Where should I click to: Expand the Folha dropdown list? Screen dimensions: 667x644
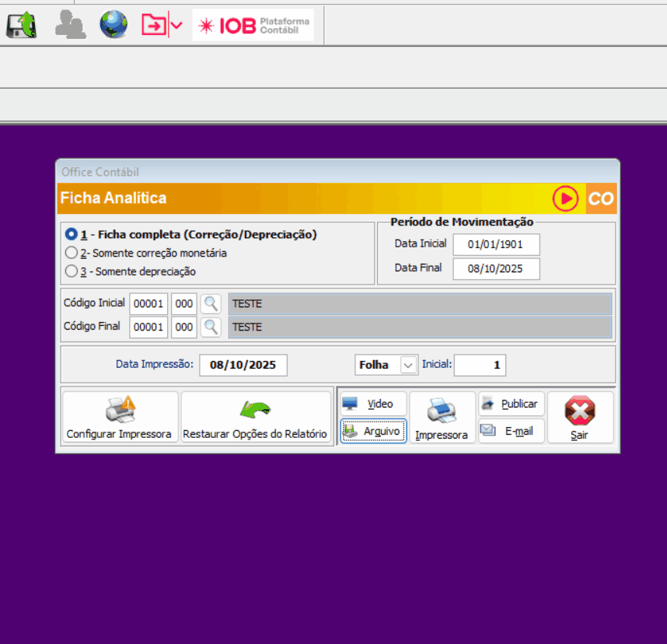(408, 365)
